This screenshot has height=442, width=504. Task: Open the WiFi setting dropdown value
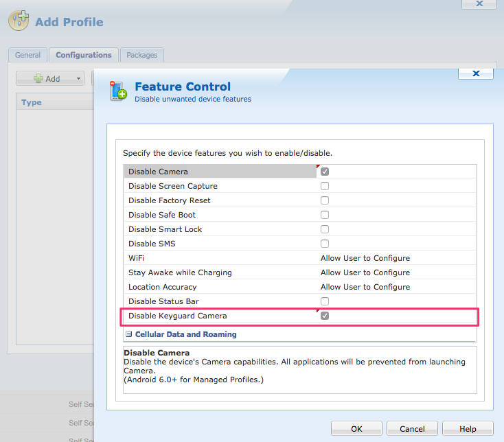pyautogui.click(x=365, y=258)
